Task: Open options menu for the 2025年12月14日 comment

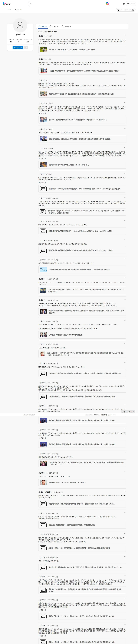Action: point(125,197)
